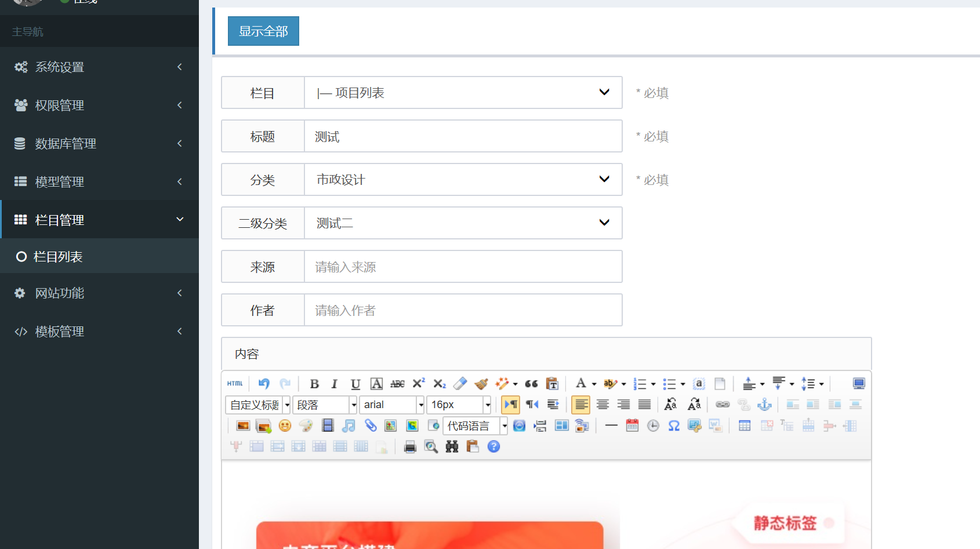This screenshot has height=549, width=980.
Task: Open 模板管理 in the sidebar
Action: pos(100,331)
